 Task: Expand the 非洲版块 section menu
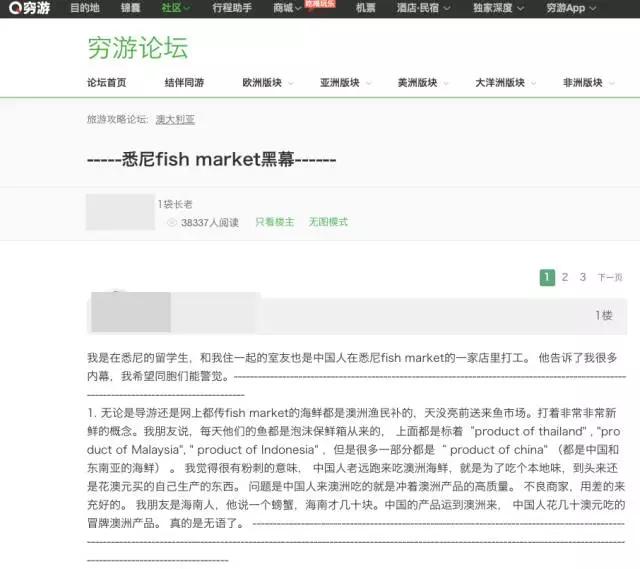tap(588, 82)
